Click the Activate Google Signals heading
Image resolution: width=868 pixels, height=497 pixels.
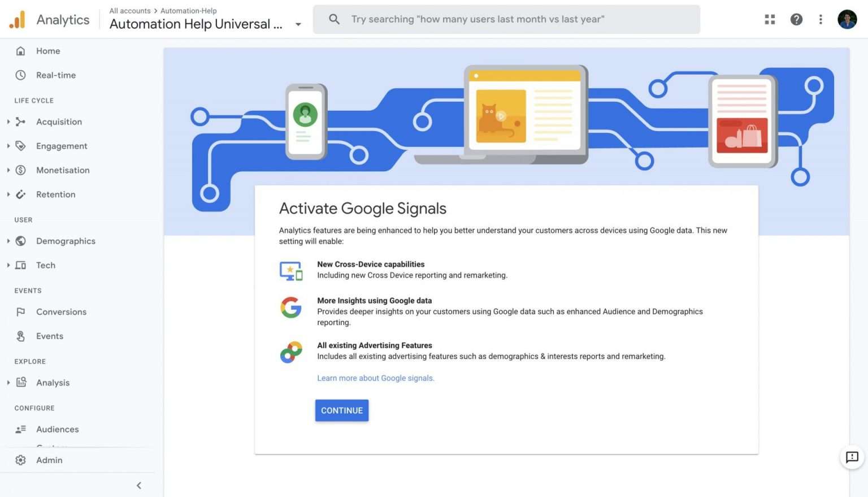tap(363, 209)
